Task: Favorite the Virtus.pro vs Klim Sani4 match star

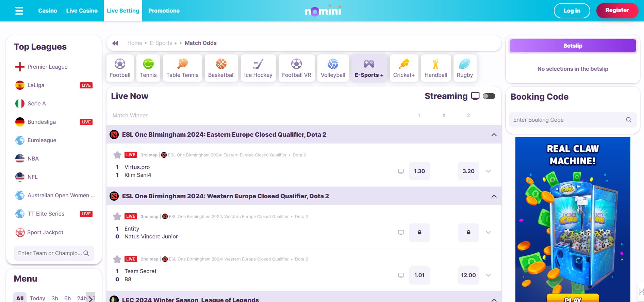Action: pos(117,155)
